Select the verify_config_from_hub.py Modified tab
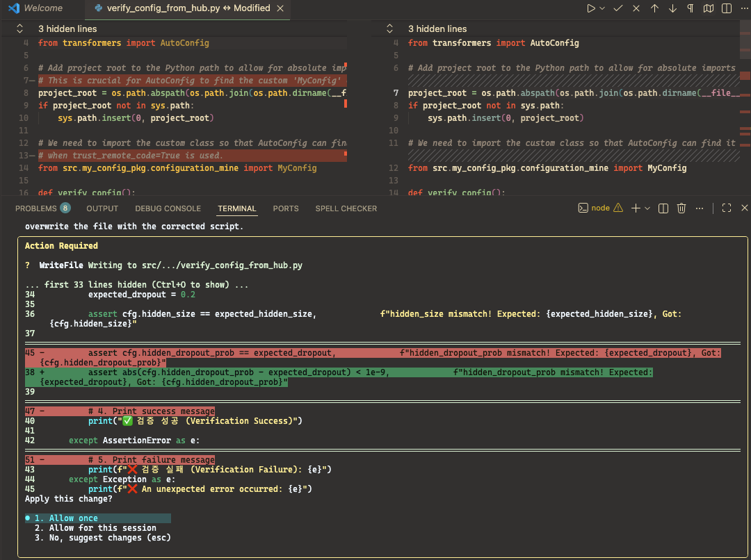Image resolution: width=751 pixels, height=560 pixels. coord(188,8)
